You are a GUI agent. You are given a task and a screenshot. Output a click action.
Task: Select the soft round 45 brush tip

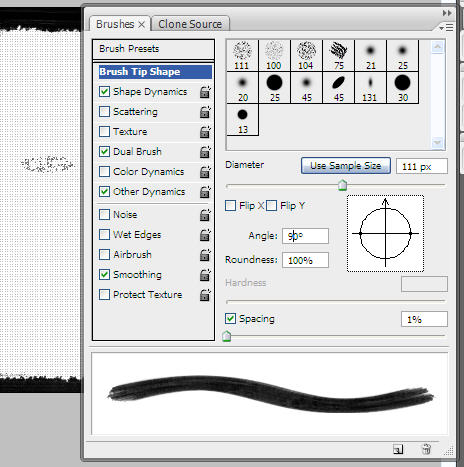pyautogui.click(x=306, y=87)
